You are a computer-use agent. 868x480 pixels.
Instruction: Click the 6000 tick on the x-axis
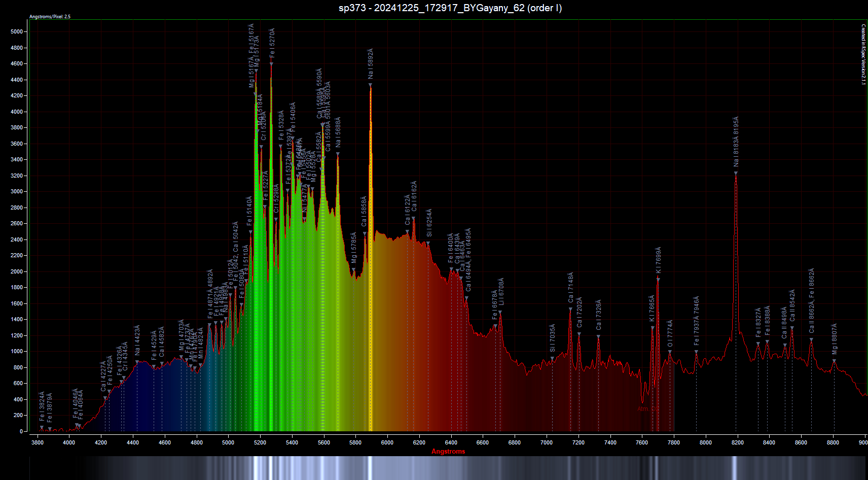coord(387,442)
